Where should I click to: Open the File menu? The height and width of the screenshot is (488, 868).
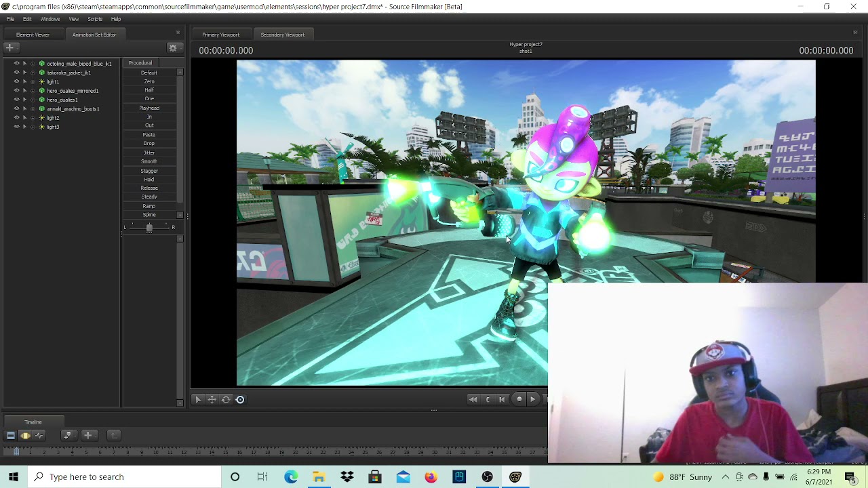pyautogui.click(x=10, y=19)
